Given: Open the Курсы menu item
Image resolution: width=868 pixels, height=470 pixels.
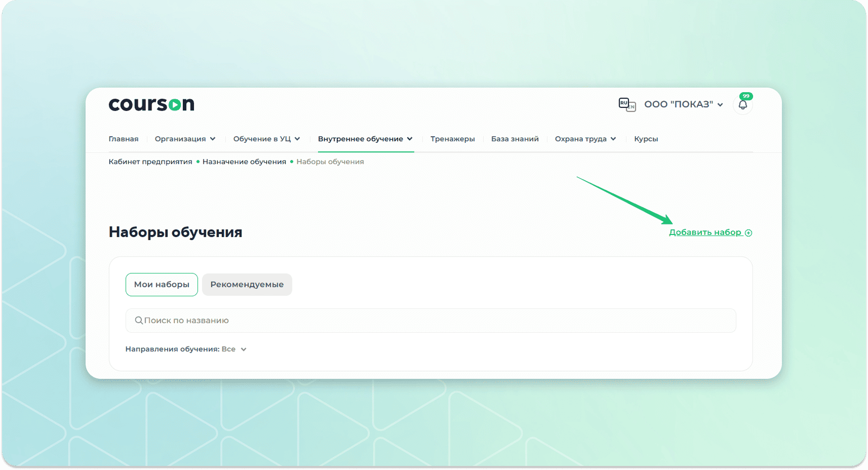Looking at the screenshot, I should click(646, 139).
